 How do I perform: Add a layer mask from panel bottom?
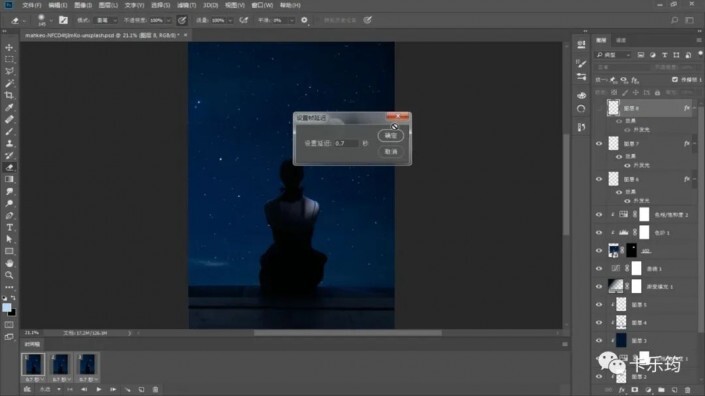point(634,390)
